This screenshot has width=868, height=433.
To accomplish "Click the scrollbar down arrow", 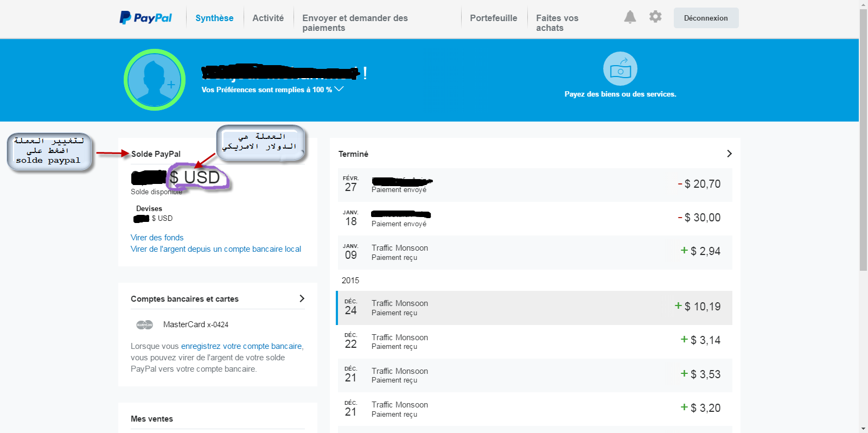I will [x=863, y=429].
